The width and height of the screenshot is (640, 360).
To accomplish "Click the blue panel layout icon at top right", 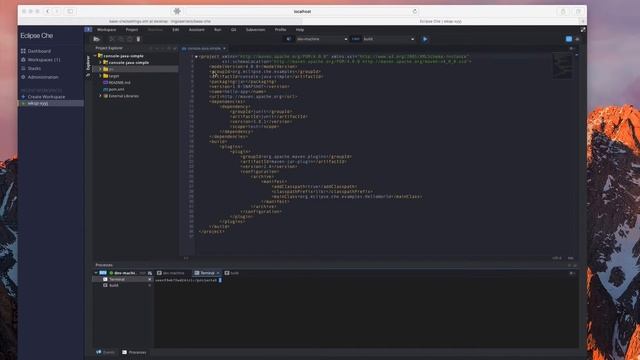I will point(569,39).
